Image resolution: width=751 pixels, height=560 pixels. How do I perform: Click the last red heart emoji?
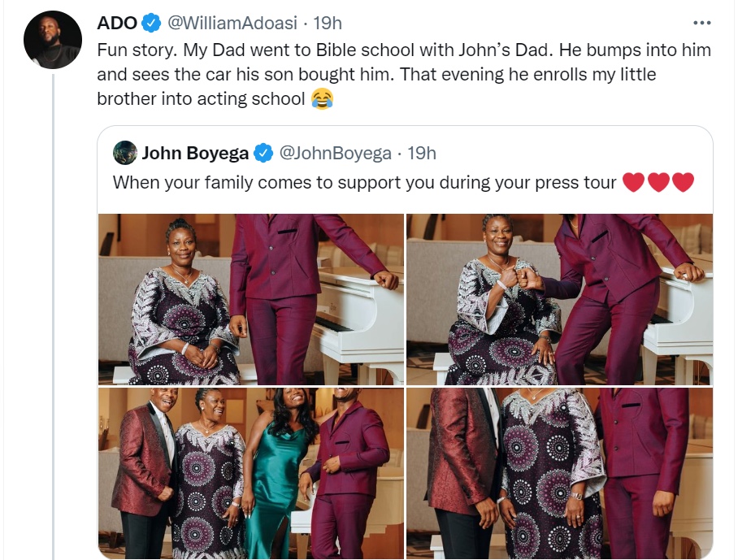click(x=683, y=183)
